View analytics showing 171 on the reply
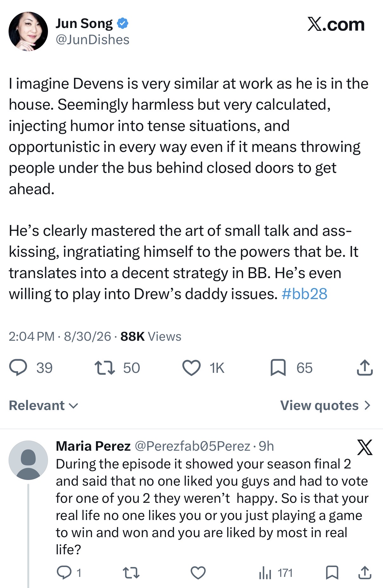383x588 pixels. click(276, 573)
